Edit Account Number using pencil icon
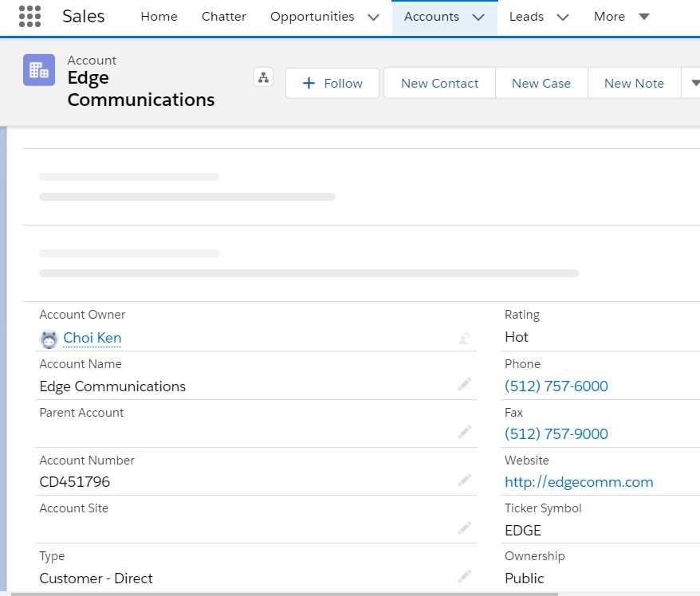 [x=464, y=480]
